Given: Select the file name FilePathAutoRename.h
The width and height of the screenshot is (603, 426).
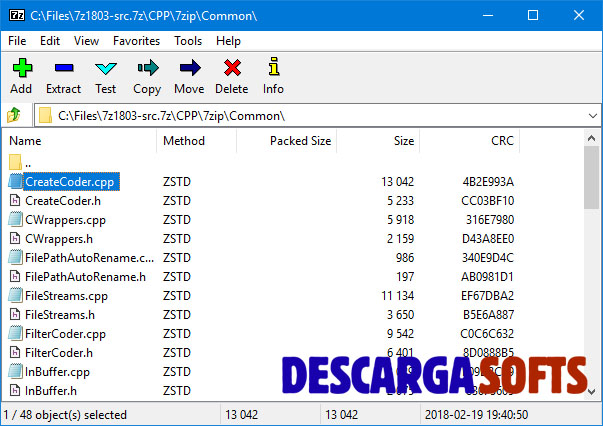Looking at the screenshot, I should point(85,277).
